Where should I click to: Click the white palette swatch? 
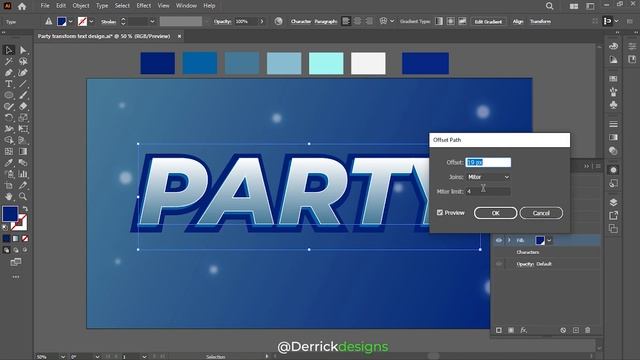(368, 63)
